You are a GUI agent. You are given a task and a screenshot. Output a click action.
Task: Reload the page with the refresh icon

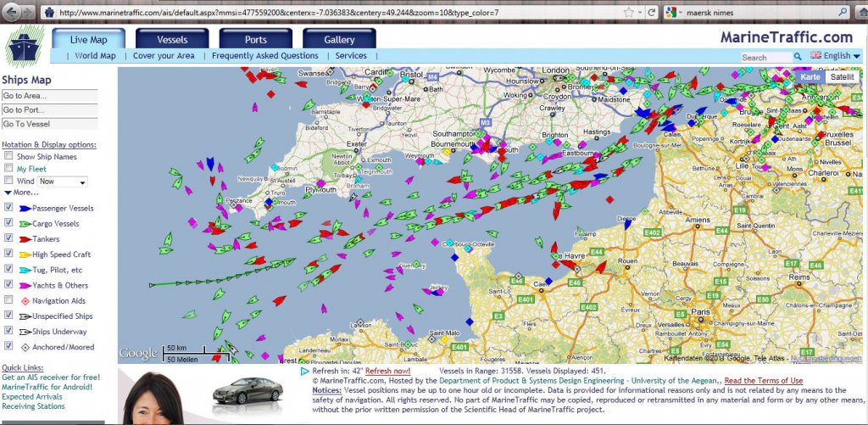pyautogui.click(x=652, y=12)
